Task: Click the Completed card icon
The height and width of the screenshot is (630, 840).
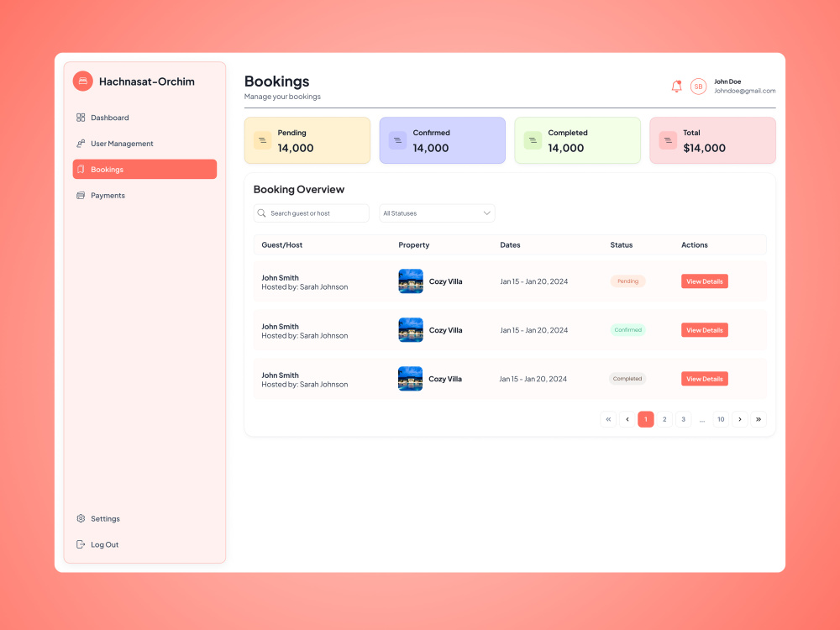Action: point(533,140)
